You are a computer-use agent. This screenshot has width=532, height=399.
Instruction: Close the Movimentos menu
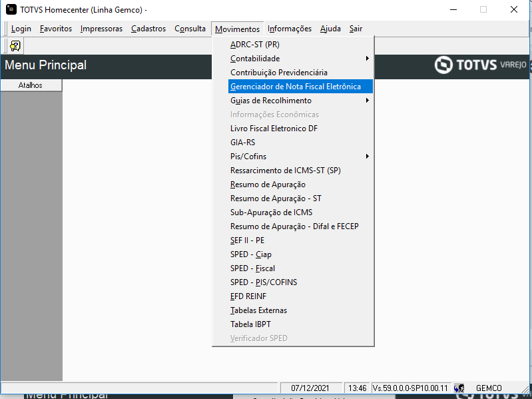click(x=238, y=29)
